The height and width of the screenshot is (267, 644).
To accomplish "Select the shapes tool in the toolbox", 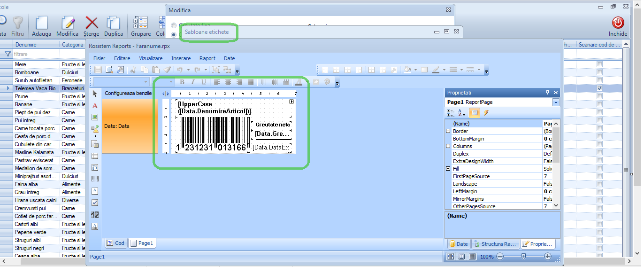I will [95, 128].
